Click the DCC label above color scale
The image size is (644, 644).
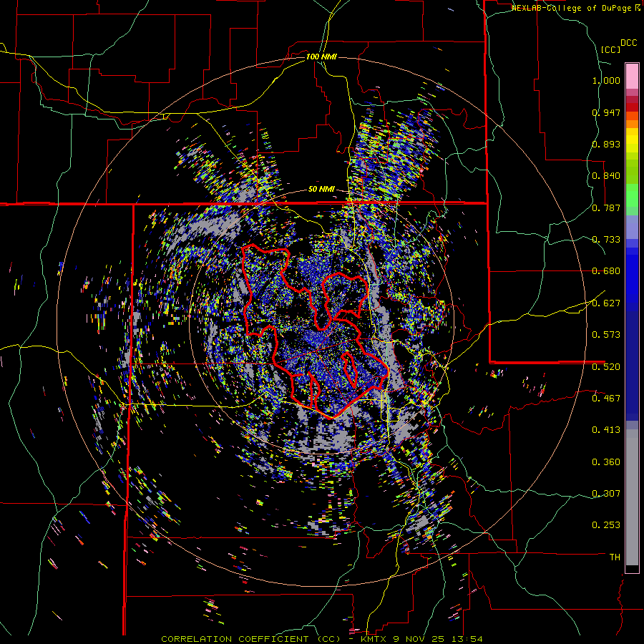pos(628,43)
